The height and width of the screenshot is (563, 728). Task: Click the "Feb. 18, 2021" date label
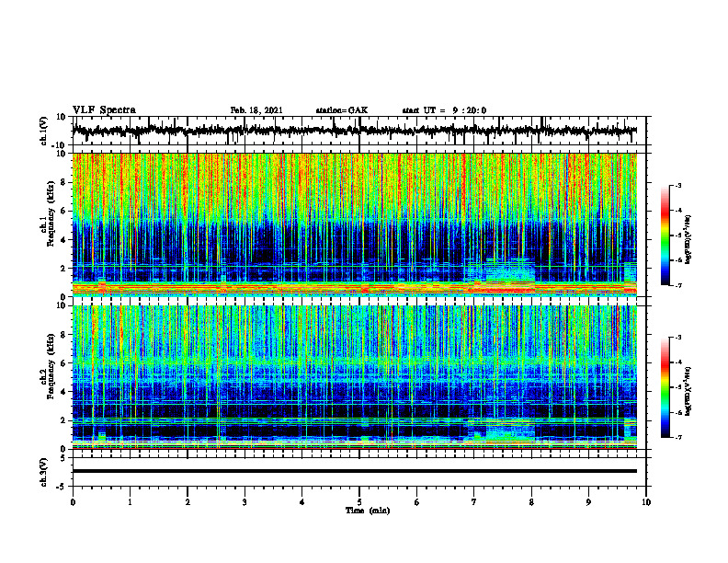[256, 110]
